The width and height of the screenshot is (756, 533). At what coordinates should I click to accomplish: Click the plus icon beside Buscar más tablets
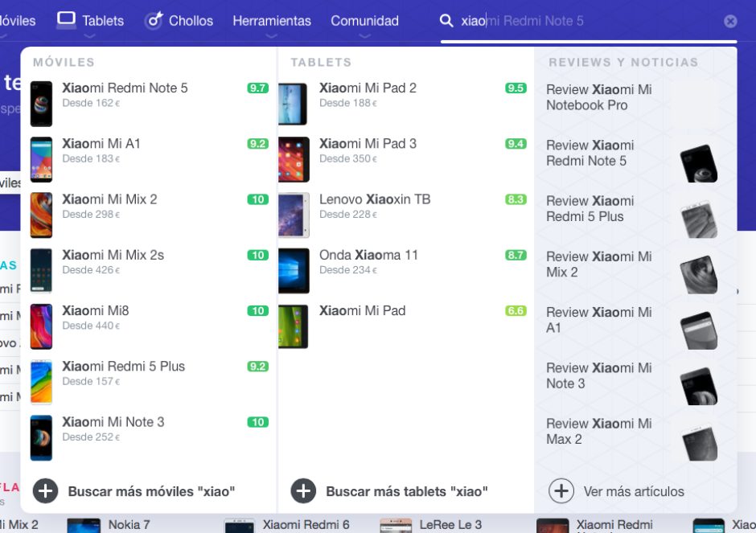(303, 491)
